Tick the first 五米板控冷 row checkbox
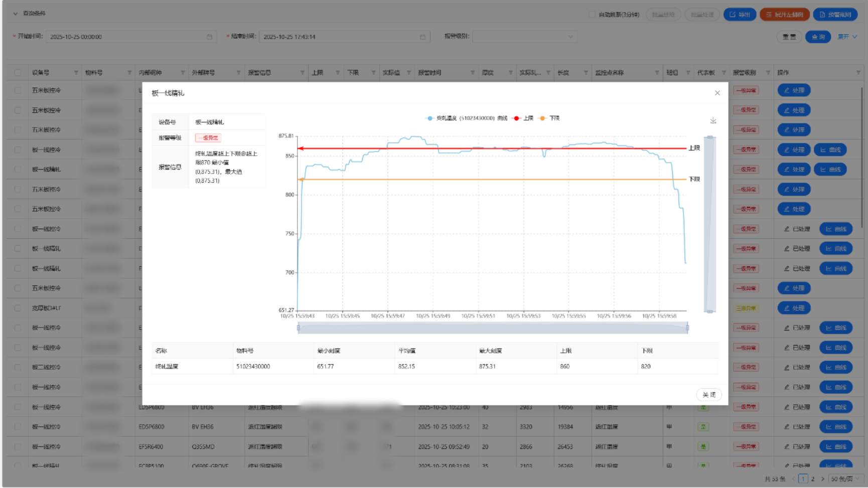The image size is (868, 488). tap(18, 90)
